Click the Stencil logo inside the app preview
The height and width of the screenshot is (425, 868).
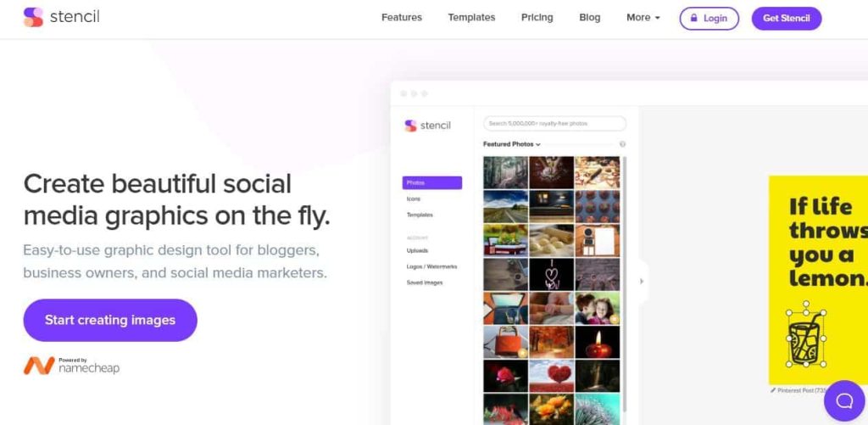tap(427, 126)
